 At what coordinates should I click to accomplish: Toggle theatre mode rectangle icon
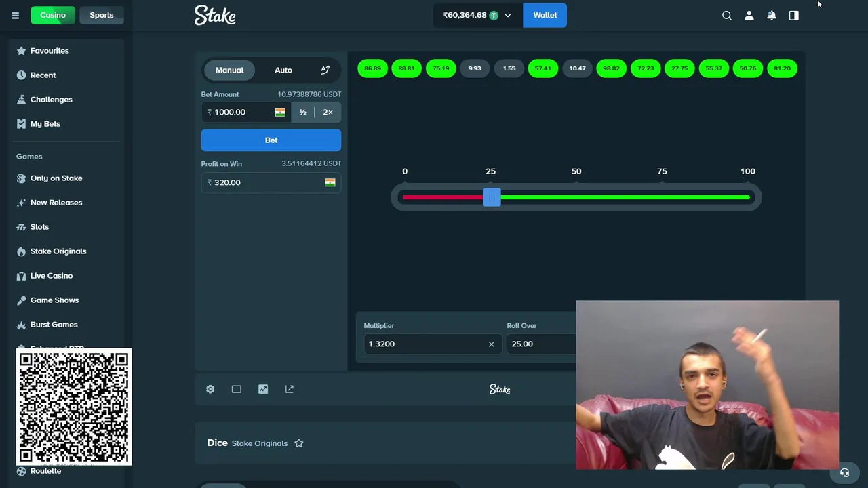click(x=237, y=389)
